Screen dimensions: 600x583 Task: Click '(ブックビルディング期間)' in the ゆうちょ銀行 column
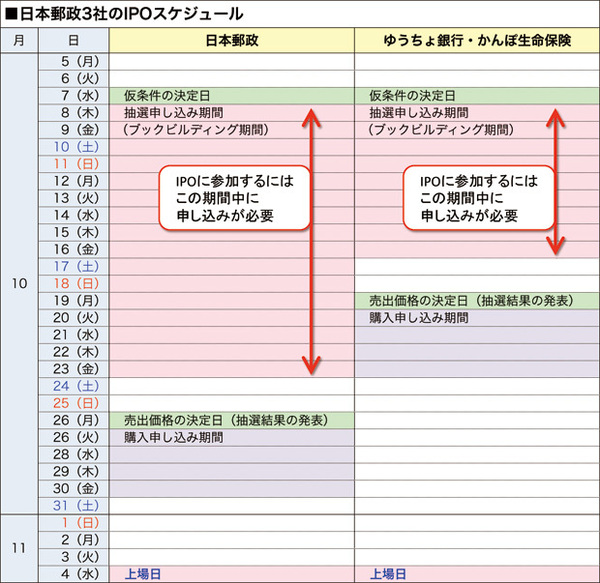pos(441,130)
